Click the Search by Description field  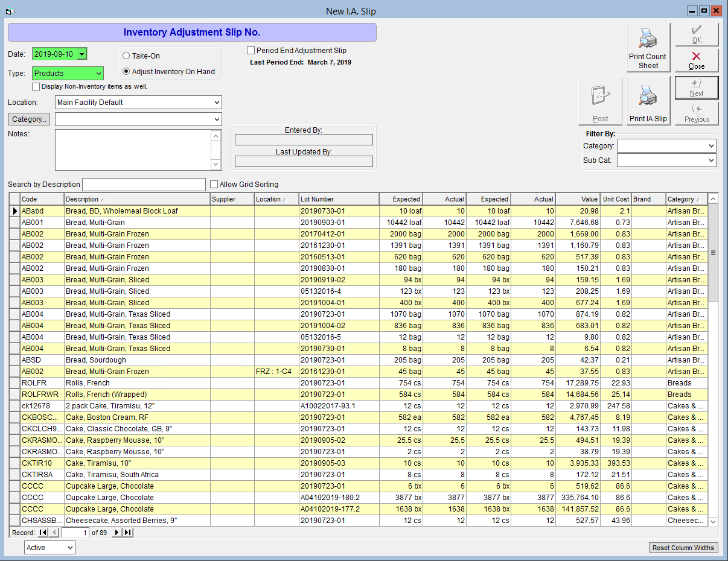pos(144,185)
